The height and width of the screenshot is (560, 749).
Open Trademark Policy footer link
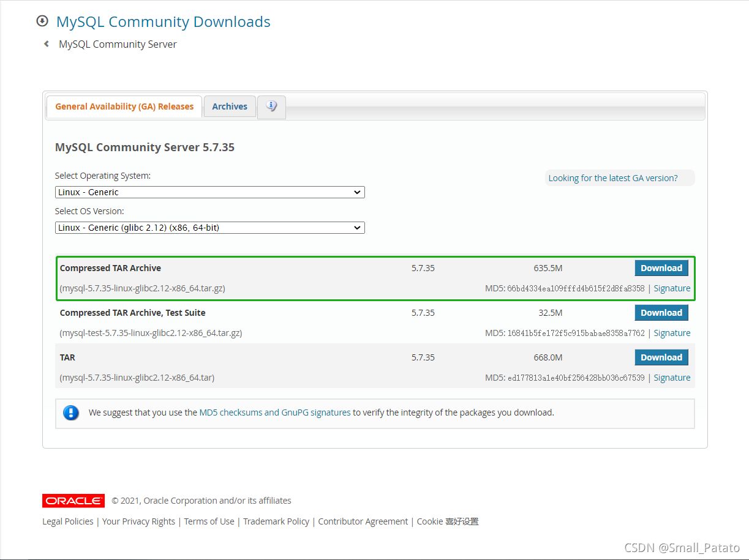click(276, 521)
